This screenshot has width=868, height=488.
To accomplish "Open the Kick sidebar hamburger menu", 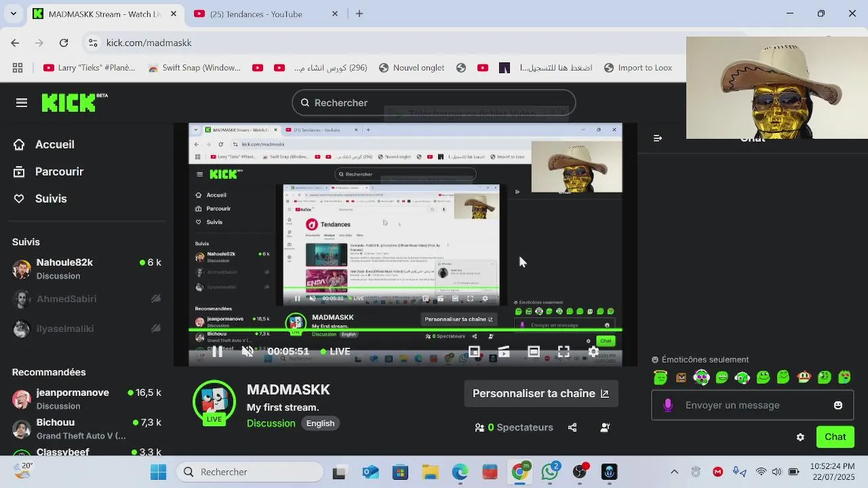I will [x=22, y=103].
